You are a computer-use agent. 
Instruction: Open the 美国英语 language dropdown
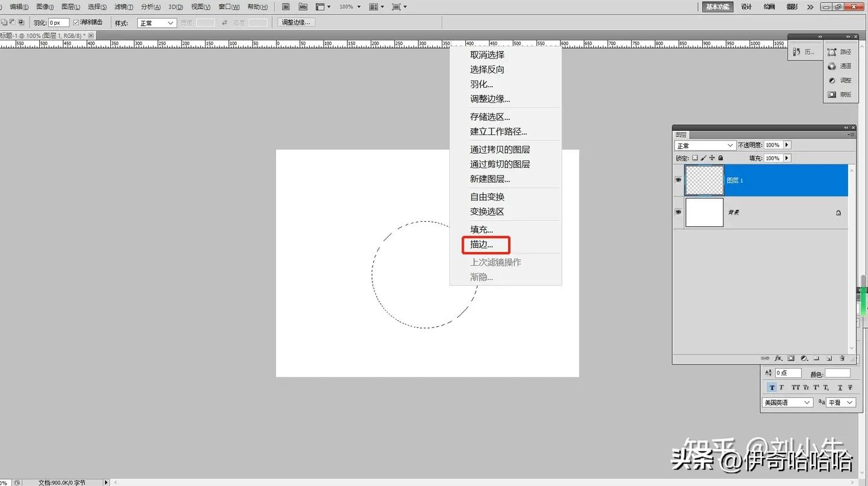787,402
